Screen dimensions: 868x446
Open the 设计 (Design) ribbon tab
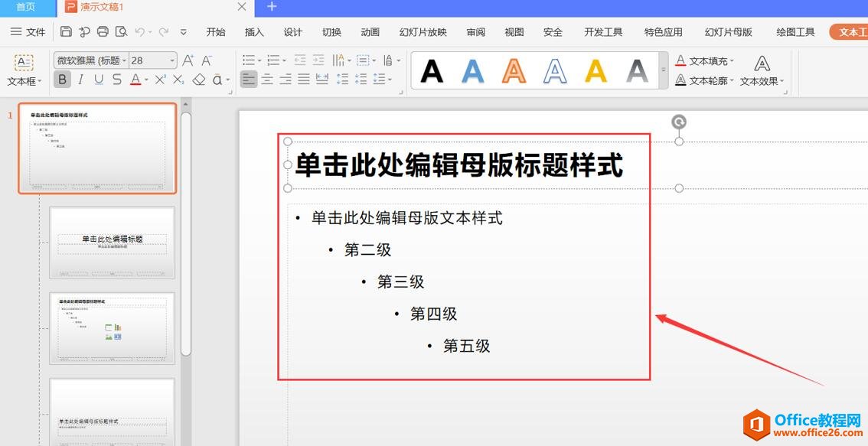pyautogui.click(x=293, y=32)
